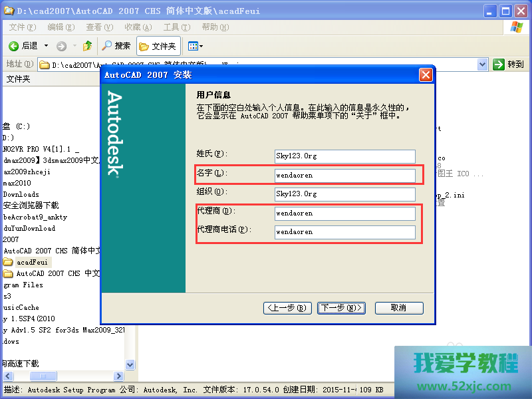Image resolution: width=532 pixels, height=399 pixels.
Task: Open the 工具(T) menu
Action: (176, 27)
